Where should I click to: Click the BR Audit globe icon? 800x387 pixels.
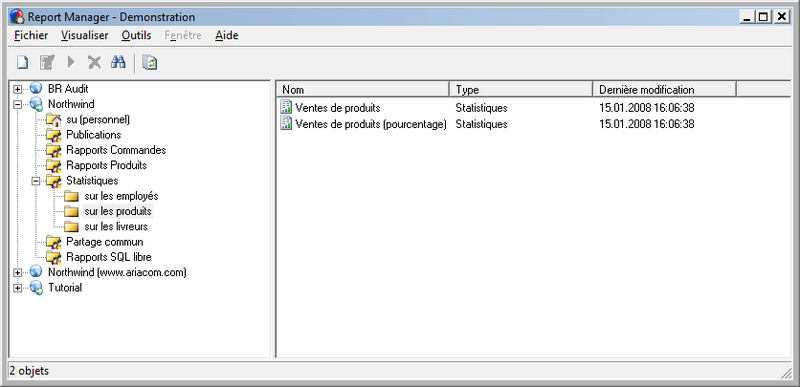click(x=36, y=89)
